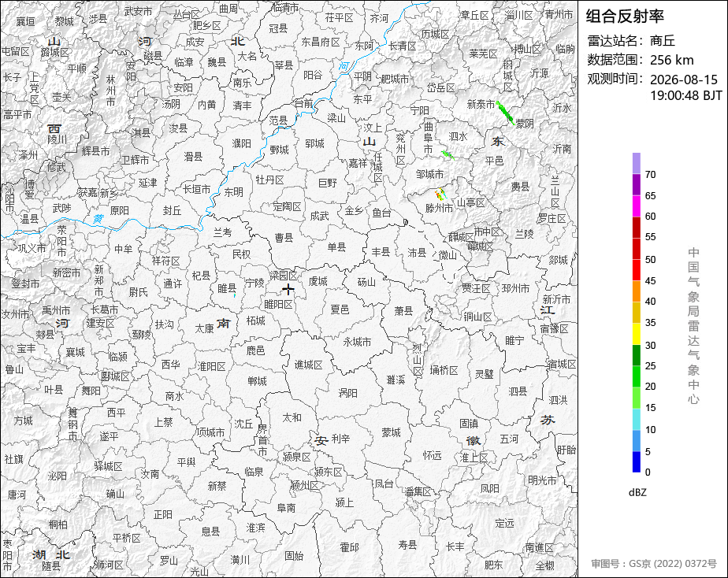Click the radar station cross marker near 梁园区
This screenshot has height=578, width=728.
(288, 290)
